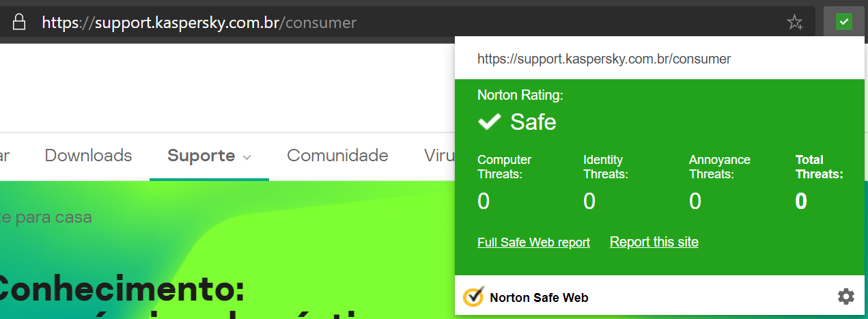Click the Norton Rating label

click(520, 96)
